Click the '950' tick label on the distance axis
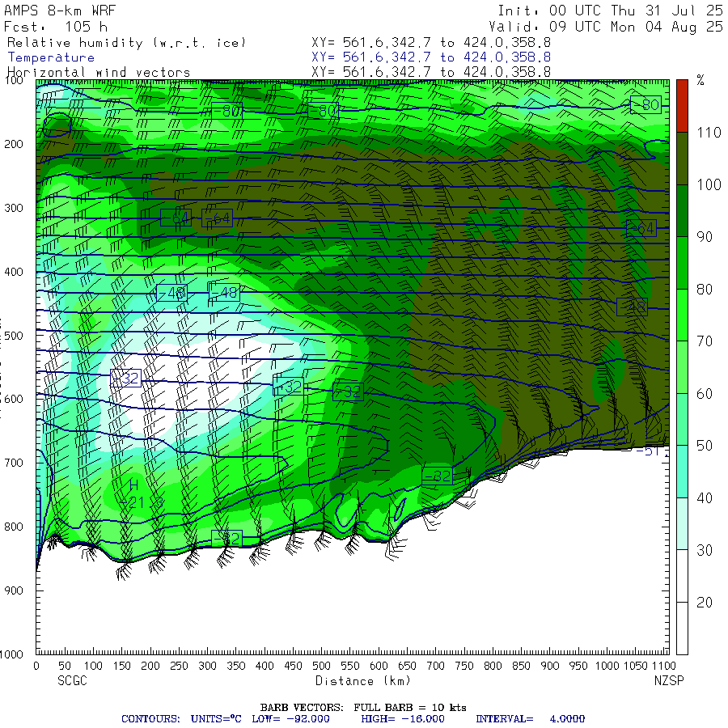 click(x=578, y=666)
